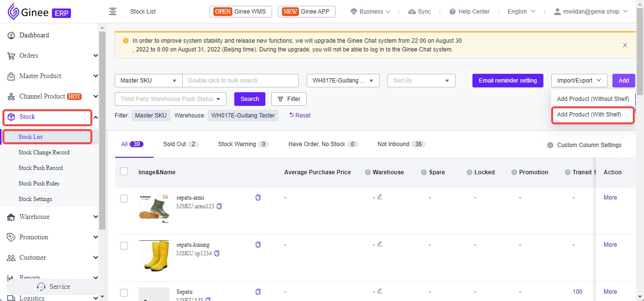Click the purple Add button
This screenshot has height=301, width=644.
pos(624,81)
